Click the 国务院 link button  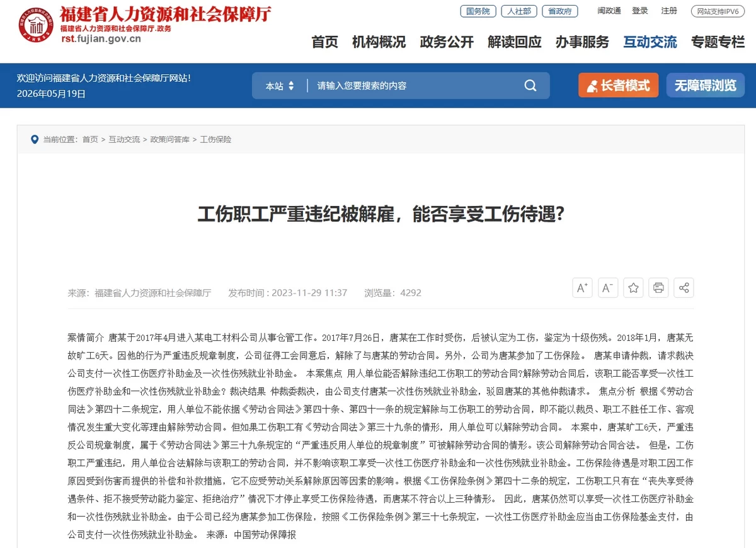(x=478, y=11)
